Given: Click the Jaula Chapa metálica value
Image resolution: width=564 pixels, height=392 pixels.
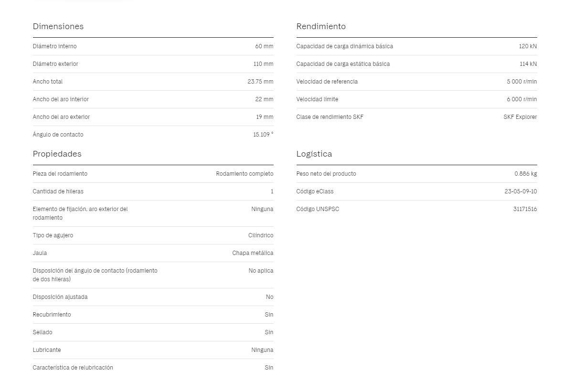Looking at the screenshot, I should (253, 253).
